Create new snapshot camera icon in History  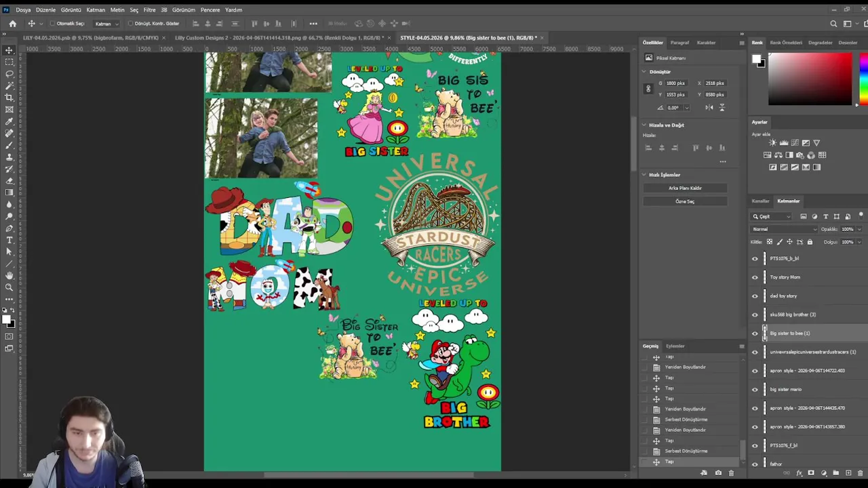[x=718, y=473]
